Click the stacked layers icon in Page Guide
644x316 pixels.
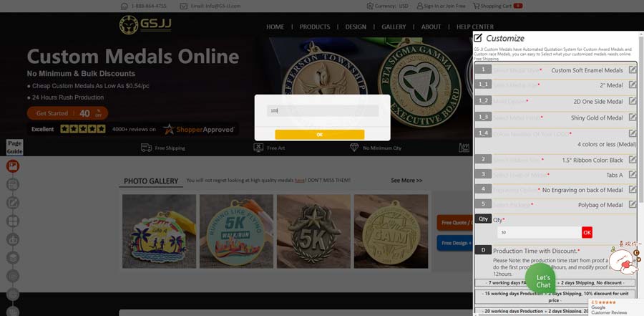coord(13,257)
